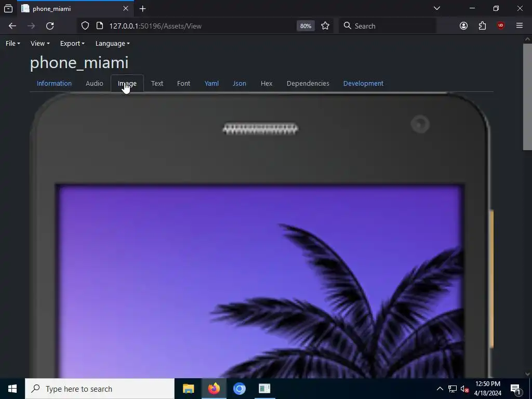View the Dependencies tab
The width and height of the screenshot is (532, 399).
coord(308,84)
